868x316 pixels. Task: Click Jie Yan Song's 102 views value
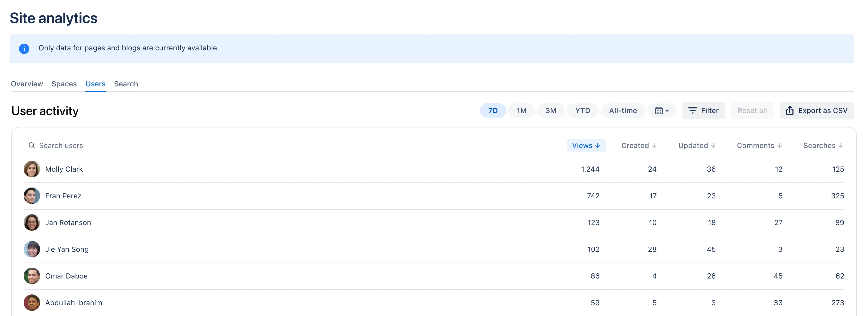(x=593, y=249)
